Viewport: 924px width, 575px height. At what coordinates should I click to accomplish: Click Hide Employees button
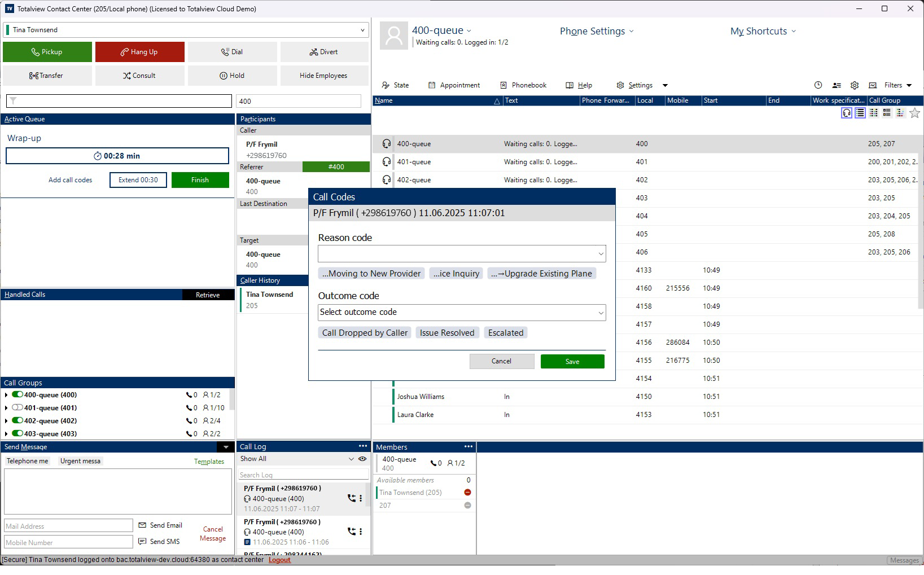(325, 76)
